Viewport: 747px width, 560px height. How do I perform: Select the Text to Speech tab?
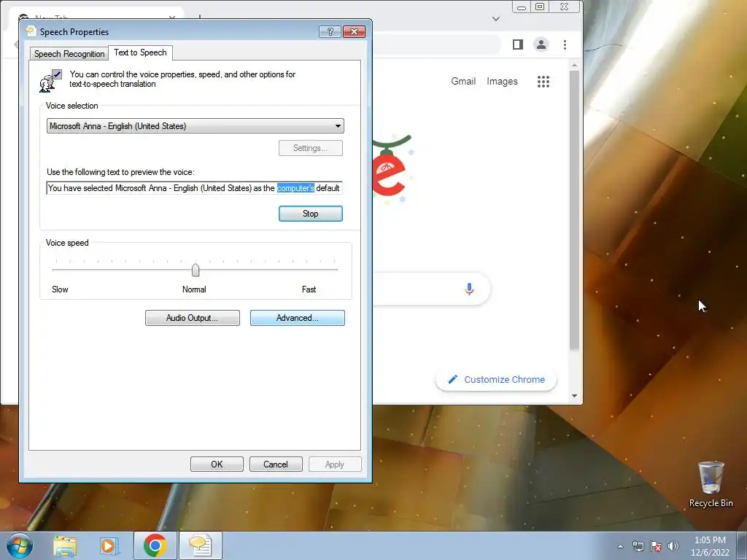140,52
